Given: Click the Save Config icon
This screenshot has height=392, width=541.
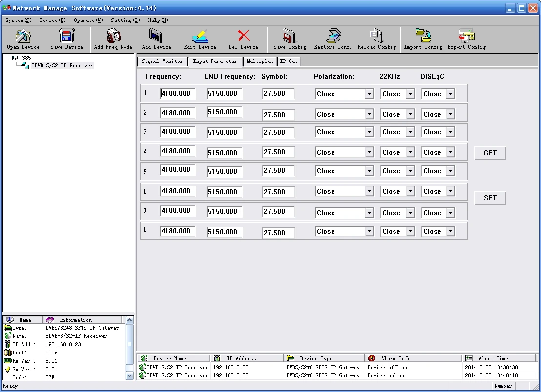Looking at the screenshot, I should coord(289,36).
